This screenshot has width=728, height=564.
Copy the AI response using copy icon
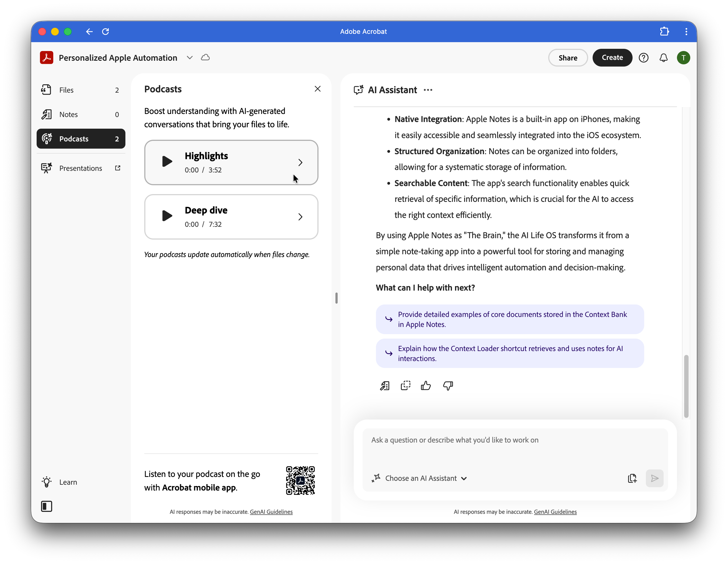click(x=405, y=386)
